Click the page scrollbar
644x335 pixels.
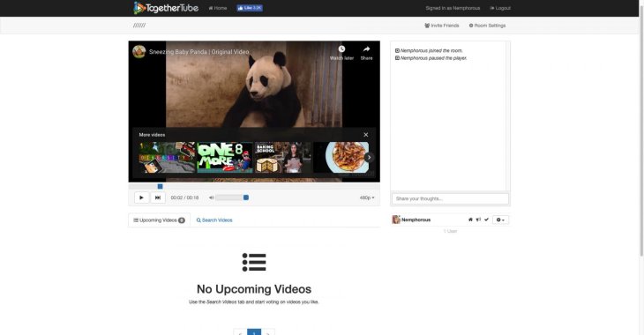[641, 130]
